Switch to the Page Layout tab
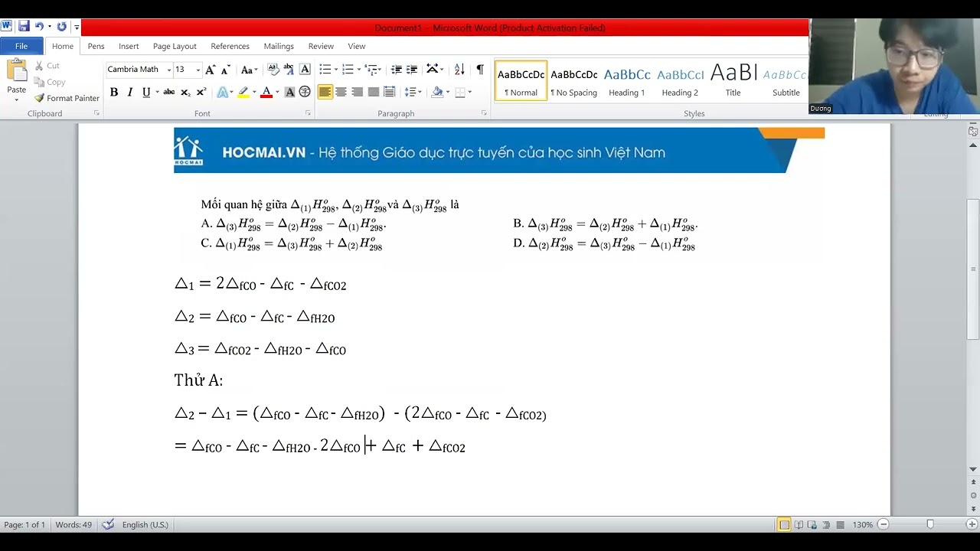This screenshot has height=551, width=980. (175, 46)
